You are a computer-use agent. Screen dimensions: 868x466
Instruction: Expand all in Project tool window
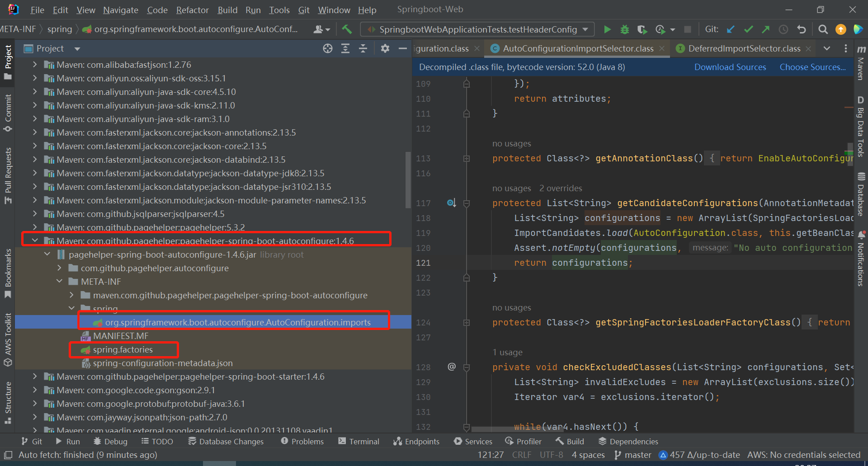345,48
